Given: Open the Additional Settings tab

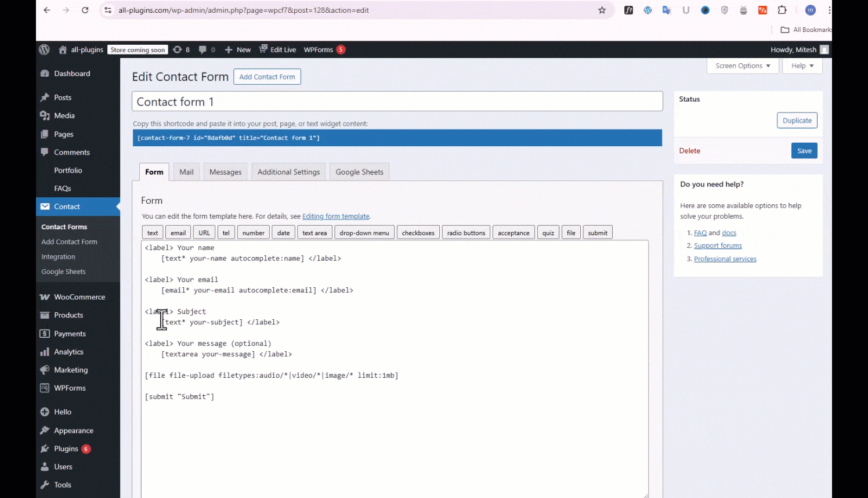Looking at the screenshot, I should [x=288, y=172].
